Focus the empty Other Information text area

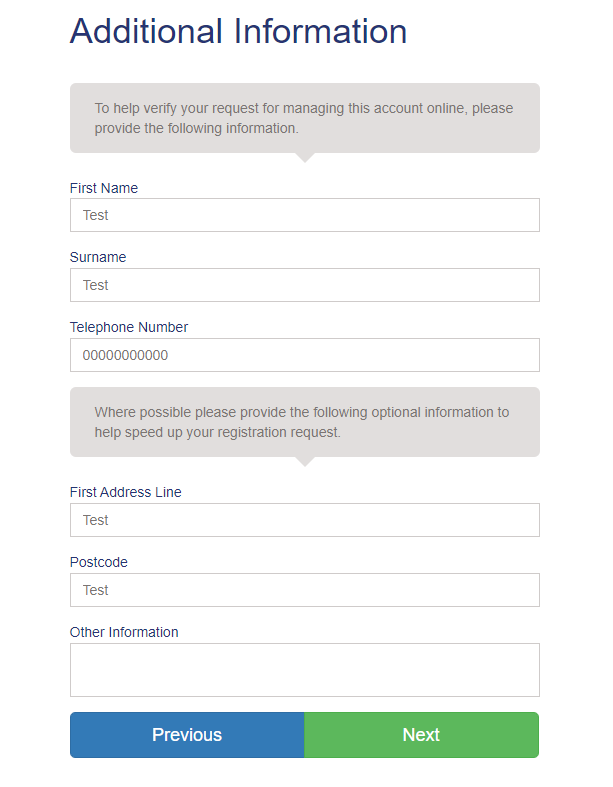pos(305,670)
